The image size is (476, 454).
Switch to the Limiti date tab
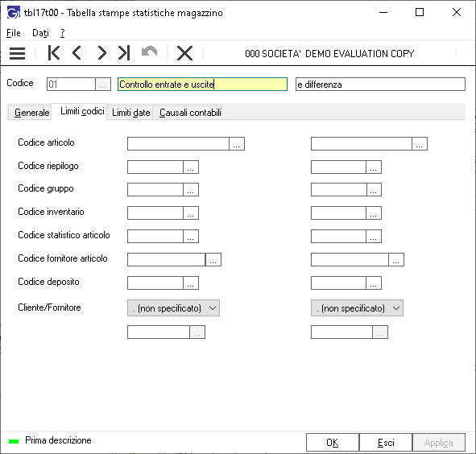tap(130, 113)
